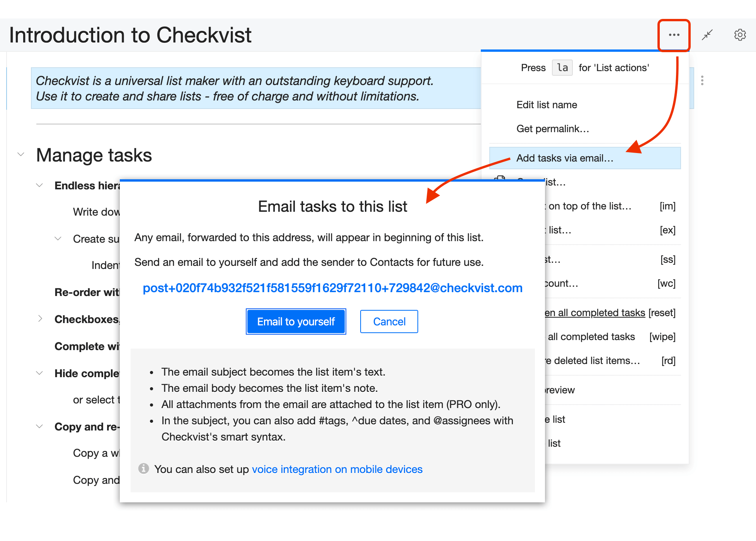Viewport: 756px width, 541px height.
Task: Collapse the Endless hierarchy item
Action: [x=39, y=185]
